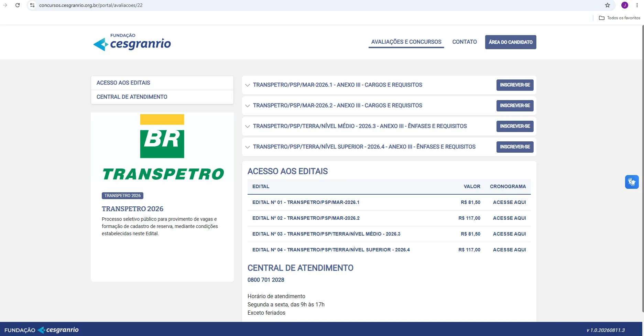Click the browser forward arrow
Viewport: 644px width, 336px height.
click(5, 5)
